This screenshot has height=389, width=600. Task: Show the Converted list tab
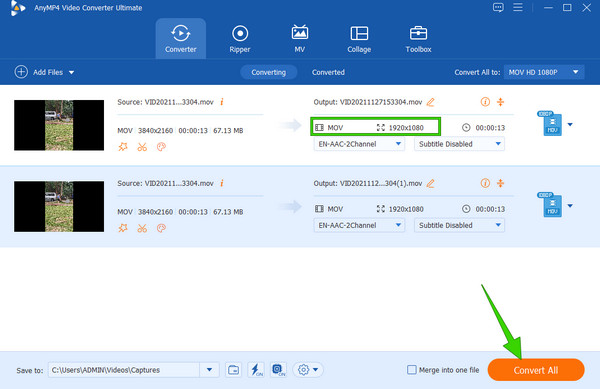[x=328, y=72]
